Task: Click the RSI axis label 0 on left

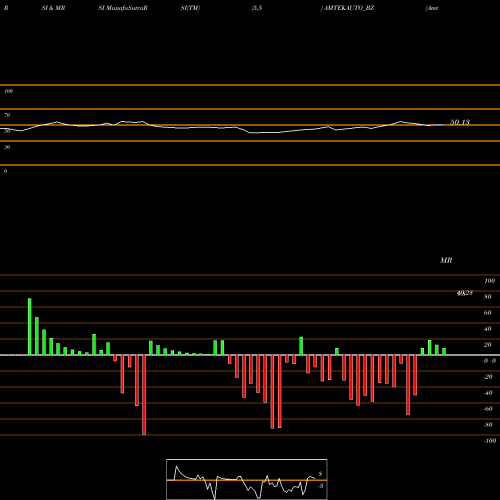Action: (5, 171)
